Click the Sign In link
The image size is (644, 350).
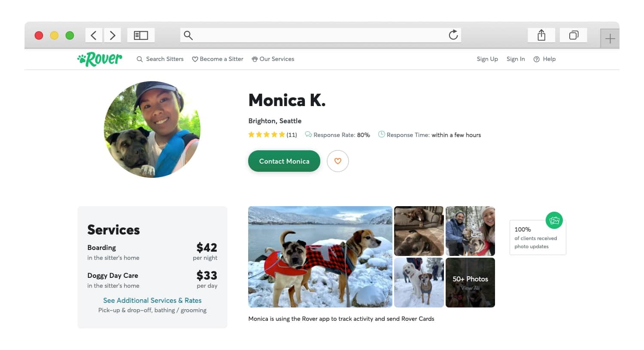pos(515,59)
